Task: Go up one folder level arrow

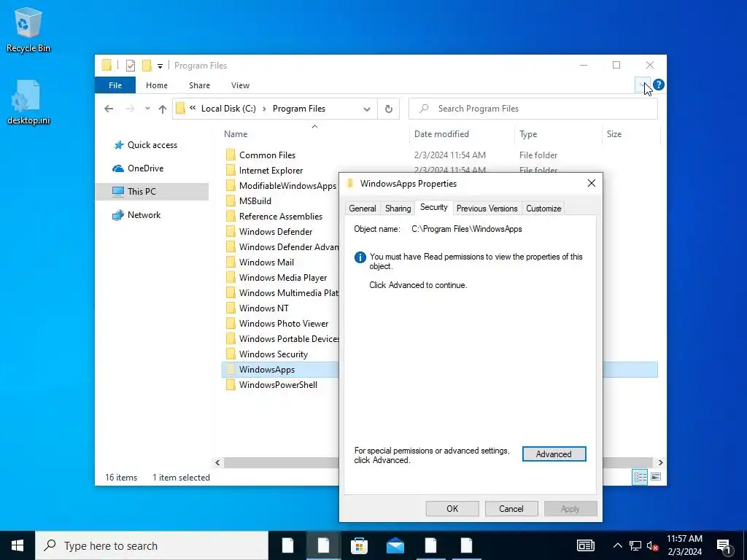Action: coord(163,109)
